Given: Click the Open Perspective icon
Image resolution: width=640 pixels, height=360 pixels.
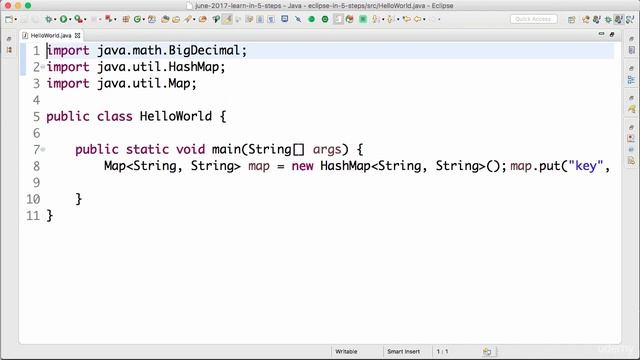Looking at the screenshot, I should tap(571, 20).
